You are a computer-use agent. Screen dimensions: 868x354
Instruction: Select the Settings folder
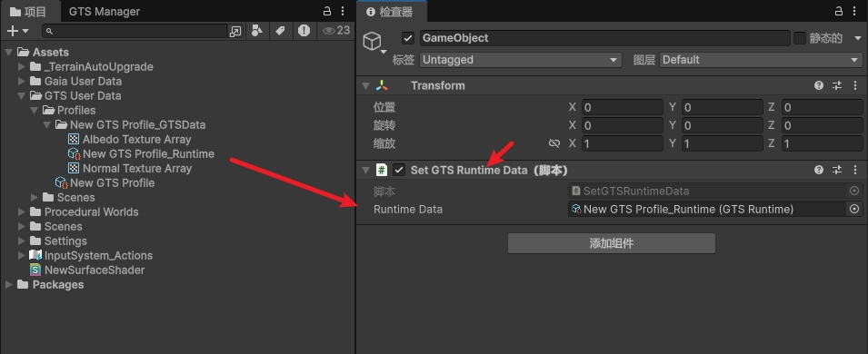coord(65,241)
